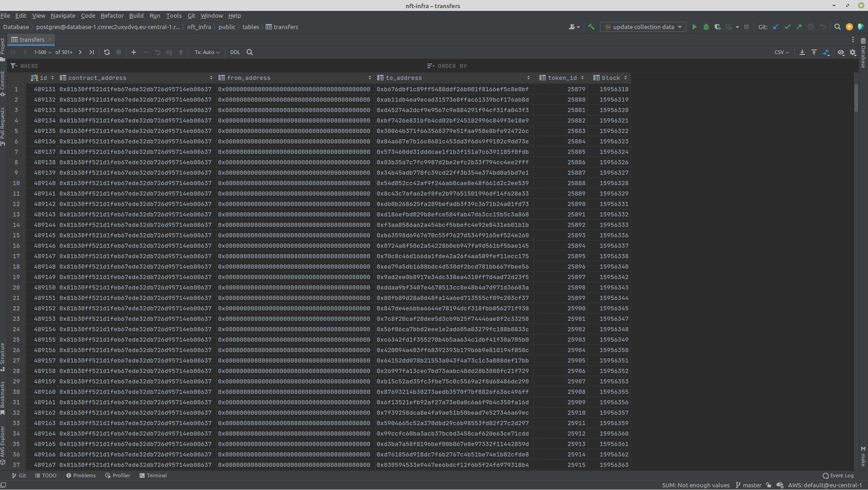This screenshot has height=490, width=868.
Task: Toggle the Commit side panel
Action: coord(3,84)
